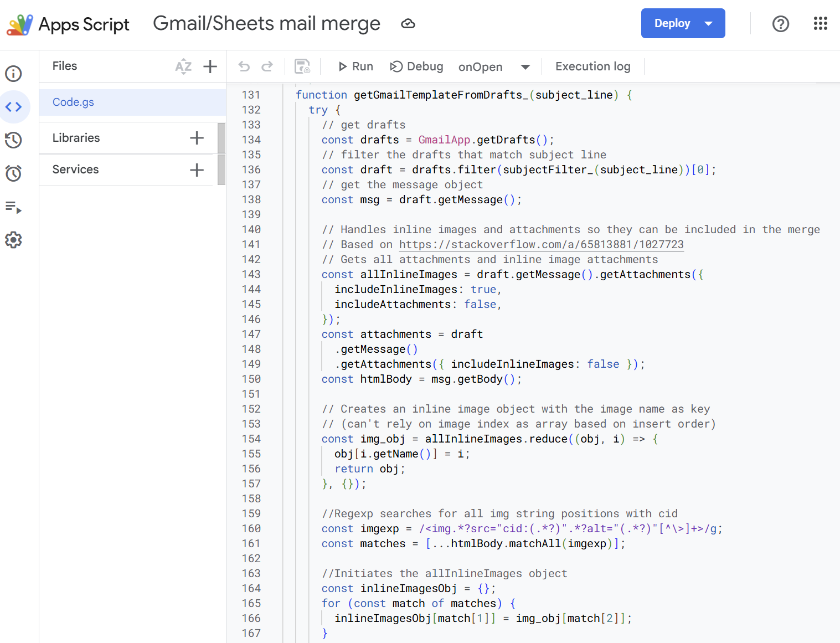The width and height of the screenshot is (840, 643).
Task: Click on getGmailTemplateFromDrafts_ function name
Action: [x=441, y=95]
